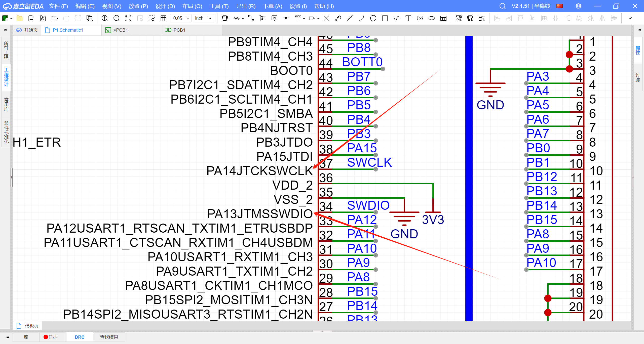644x344 pixels.
Task: Open the grid size 0.05 dropdown
Action: pos(180,18)
